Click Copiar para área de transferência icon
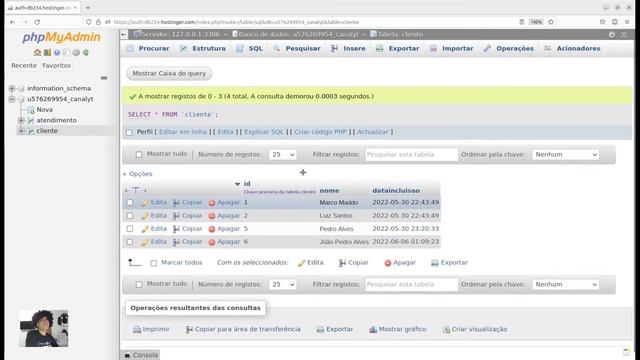This screenshot has width=640, height=360. click(189, 329)
